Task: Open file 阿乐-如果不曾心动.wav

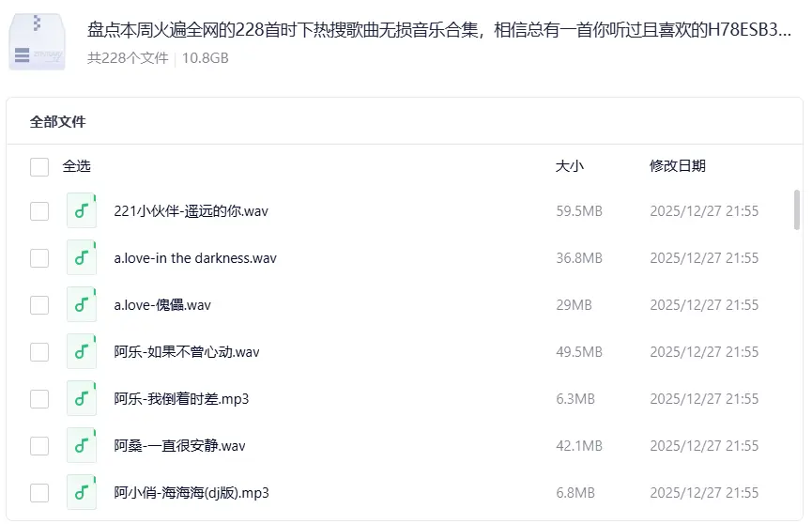Action: [x=187, y=352]
